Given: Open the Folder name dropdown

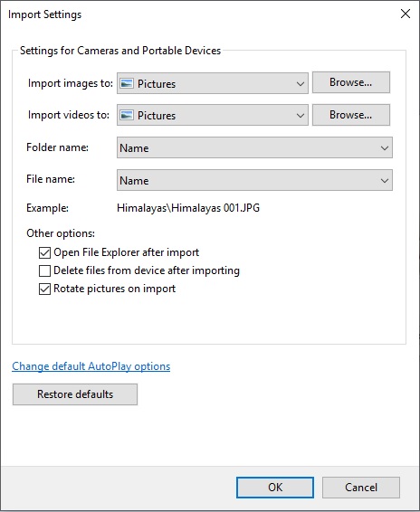Looking at the screenshot, I should (385, 148).
